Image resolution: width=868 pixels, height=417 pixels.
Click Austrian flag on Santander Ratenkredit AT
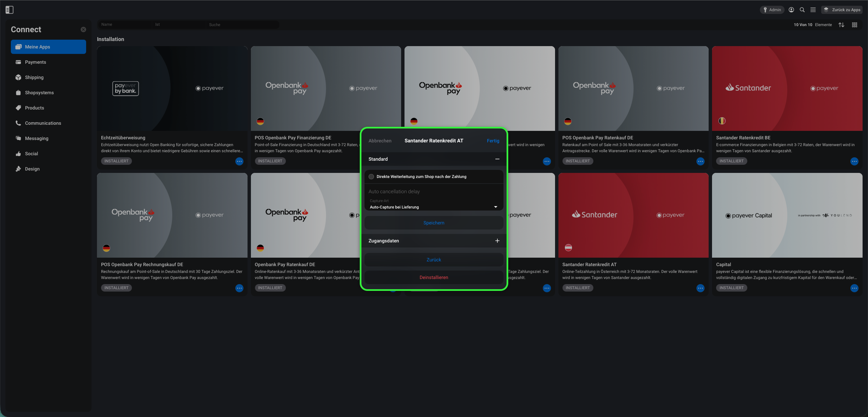point(568,248)
